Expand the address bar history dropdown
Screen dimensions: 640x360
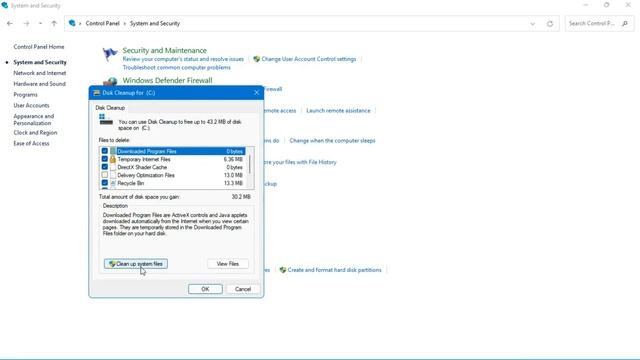532,24
